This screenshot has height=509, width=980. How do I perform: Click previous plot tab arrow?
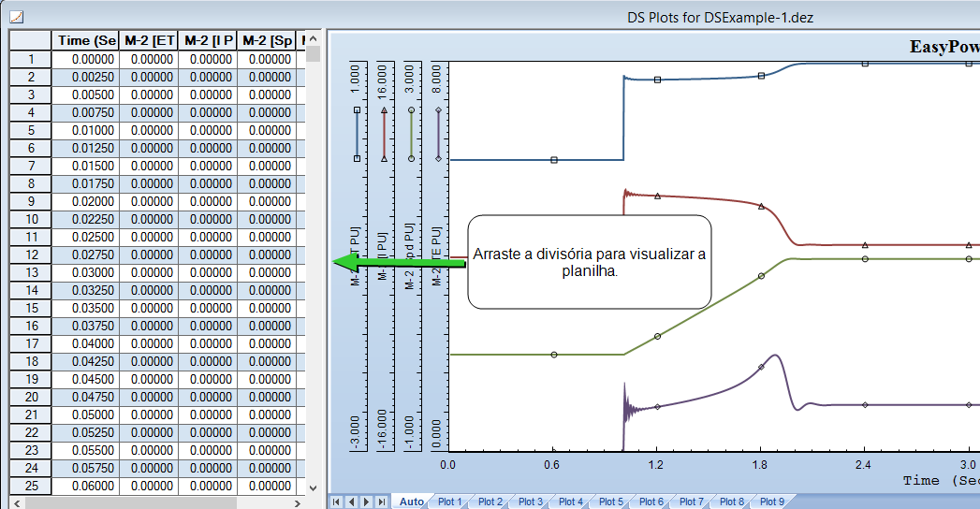(352, 502)
